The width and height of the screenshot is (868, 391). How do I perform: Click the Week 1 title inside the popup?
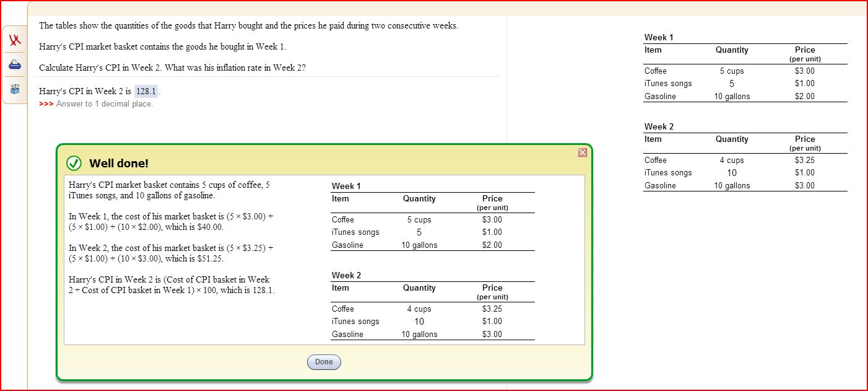coord(346,186)
